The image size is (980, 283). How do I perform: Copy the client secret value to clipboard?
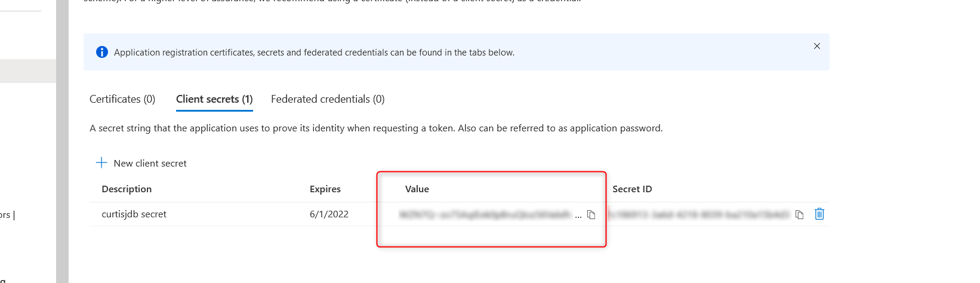click(591, 215)
